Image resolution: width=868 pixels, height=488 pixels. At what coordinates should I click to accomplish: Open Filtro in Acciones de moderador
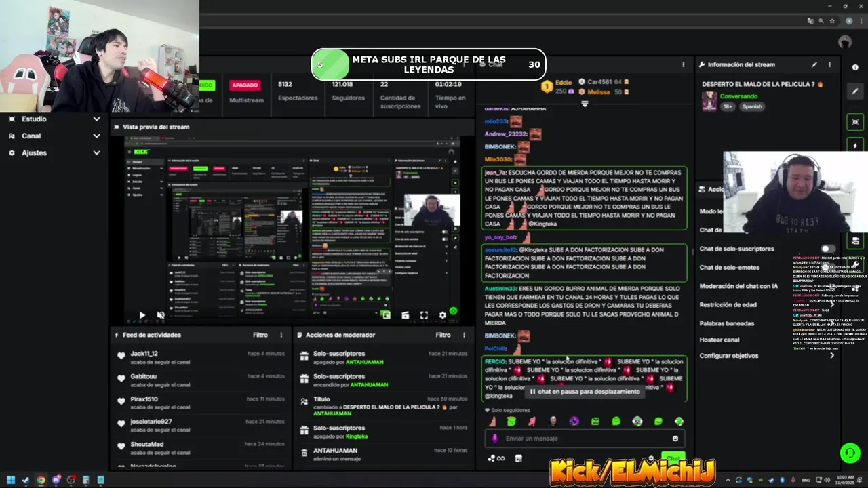(443, 335)
